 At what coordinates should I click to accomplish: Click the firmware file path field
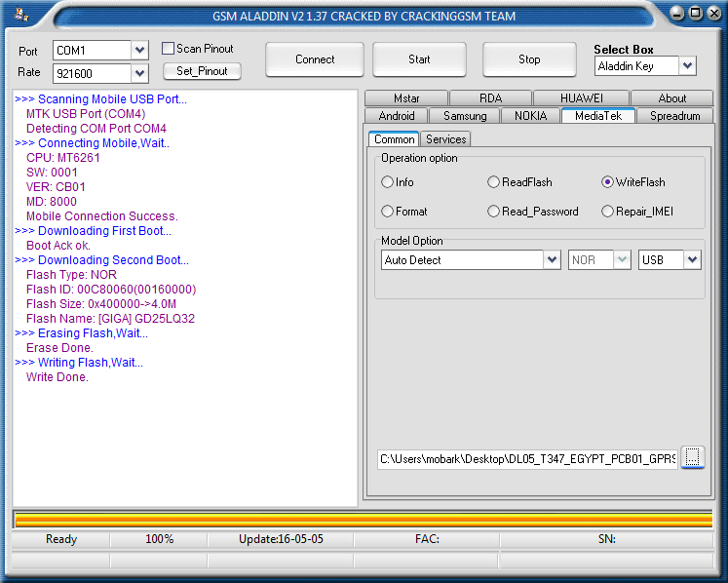pos(527,459)
